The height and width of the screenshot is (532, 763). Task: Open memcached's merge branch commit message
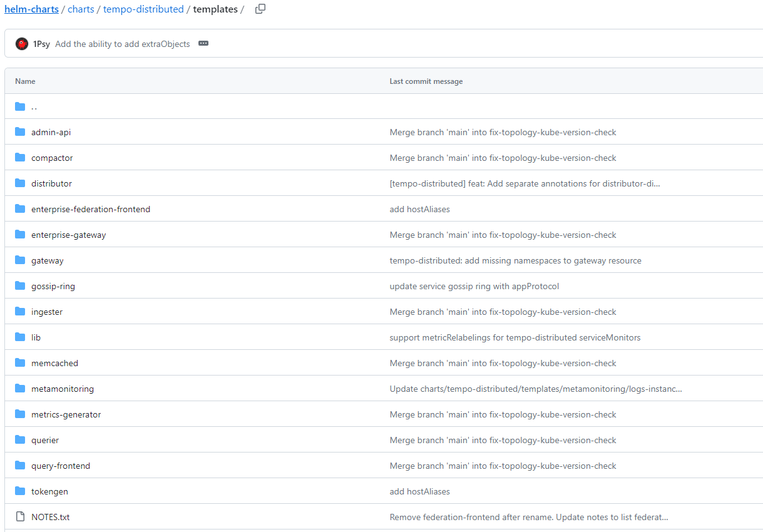click(x=503, y=363)
